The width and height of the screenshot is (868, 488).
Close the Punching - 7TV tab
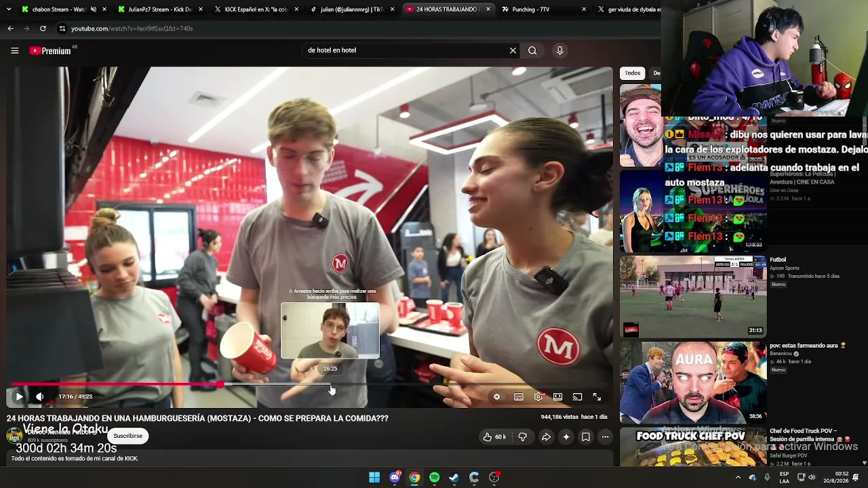(584, 9)
